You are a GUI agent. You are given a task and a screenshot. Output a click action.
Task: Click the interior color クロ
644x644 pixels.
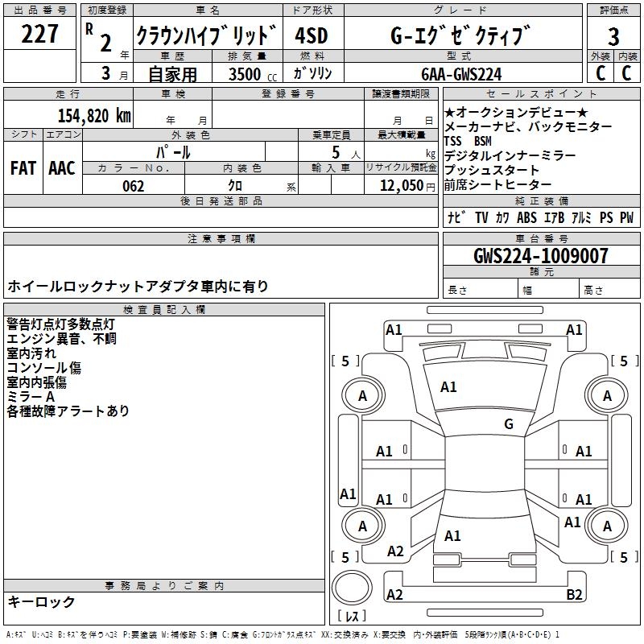[235, 186]
